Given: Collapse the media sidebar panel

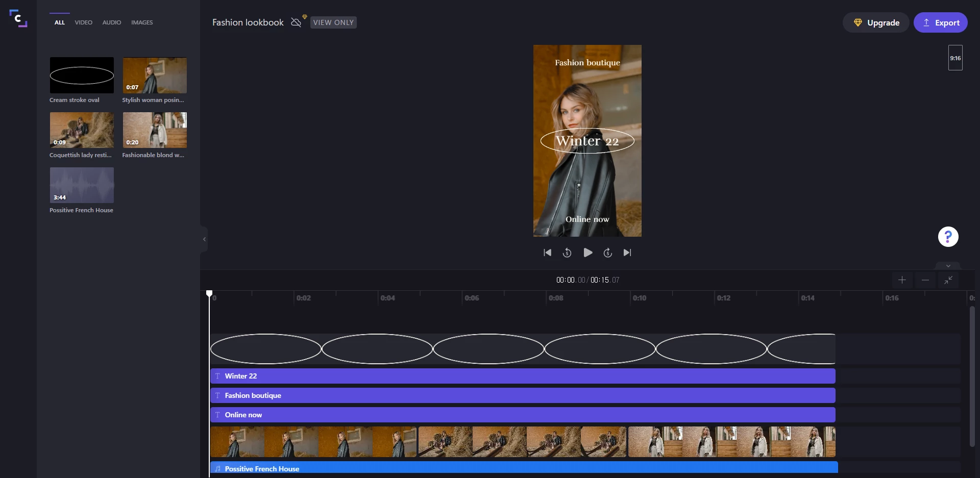Looking at the screenshot, I should 204,239.
